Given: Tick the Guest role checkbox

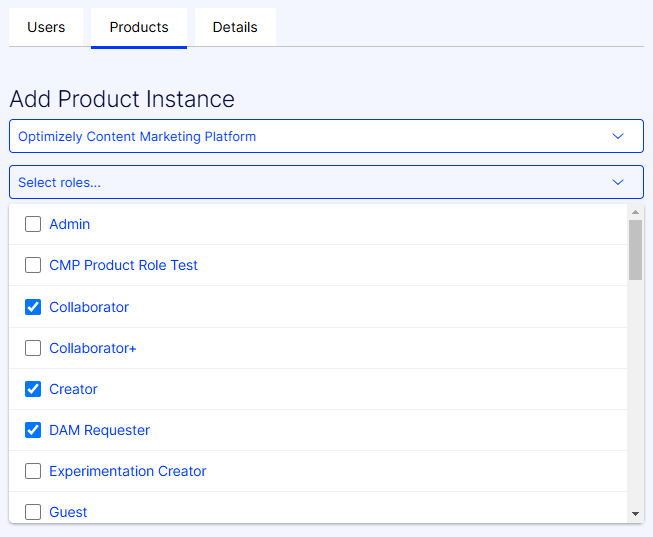Looking at the screenshot, I should [x=33, y=512].
